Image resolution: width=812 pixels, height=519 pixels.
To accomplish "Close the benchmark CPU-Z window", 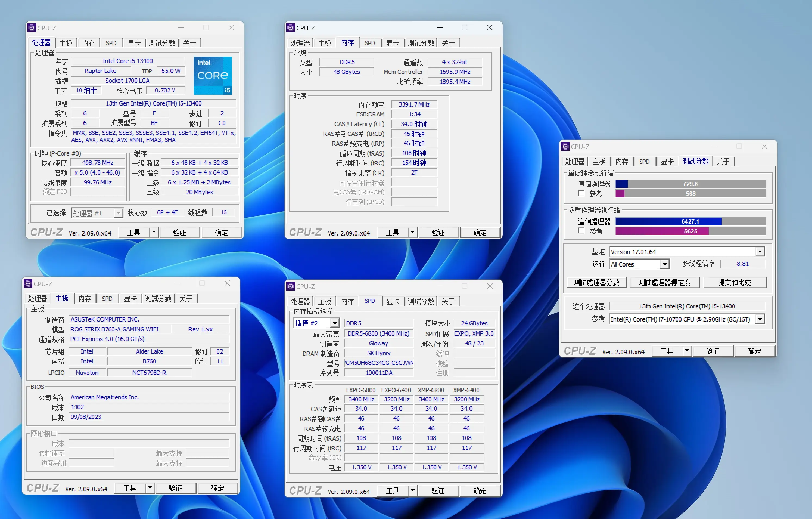I will click(x=764, y=146).
